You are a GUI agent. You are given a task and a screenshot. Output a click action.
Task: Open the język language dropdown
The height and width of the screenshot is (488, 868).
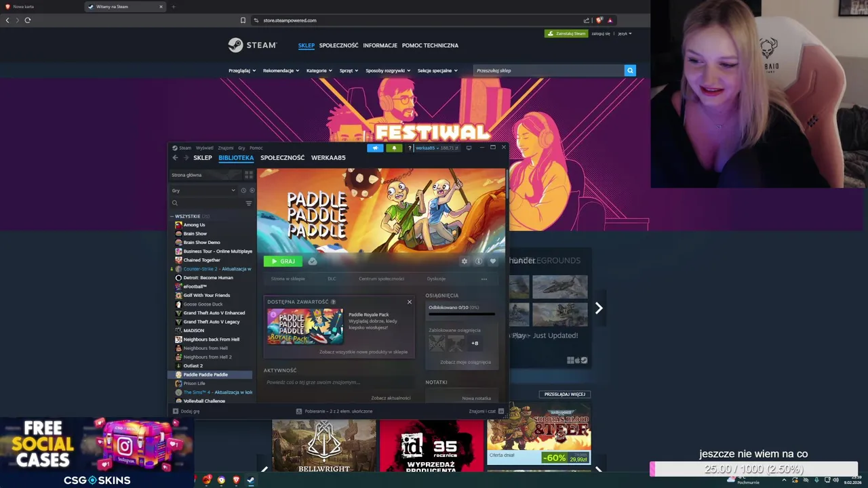click(625, 33)
